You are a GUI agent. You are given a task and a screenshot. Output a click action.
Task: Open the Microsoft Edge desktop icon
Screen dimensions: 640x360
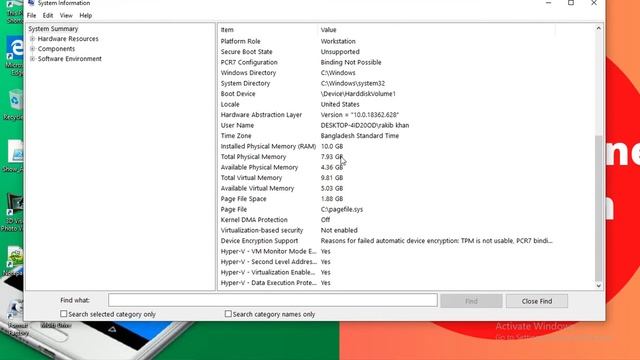click(x=15, y=55)
